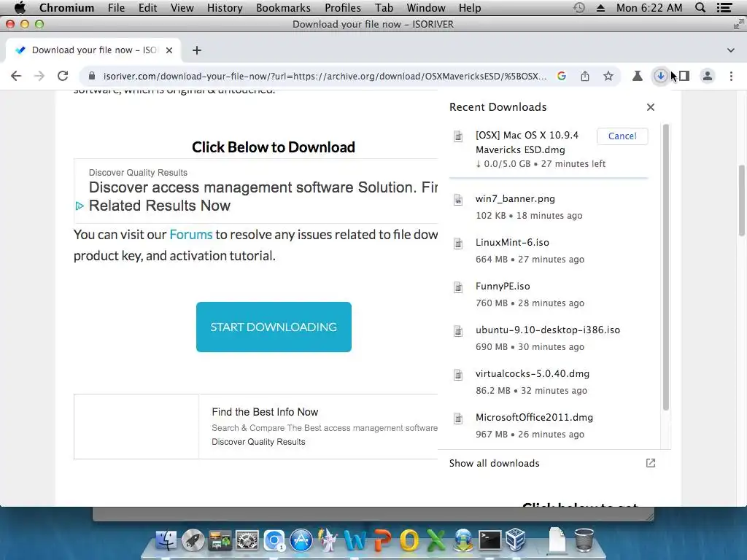Open downloads page via external-link icon

pyautogui.click(x=651, y=463)
